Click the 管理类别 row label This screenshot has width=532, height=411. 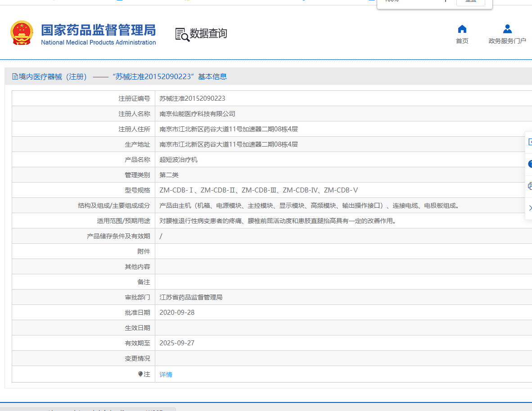(x=137, y=175)
